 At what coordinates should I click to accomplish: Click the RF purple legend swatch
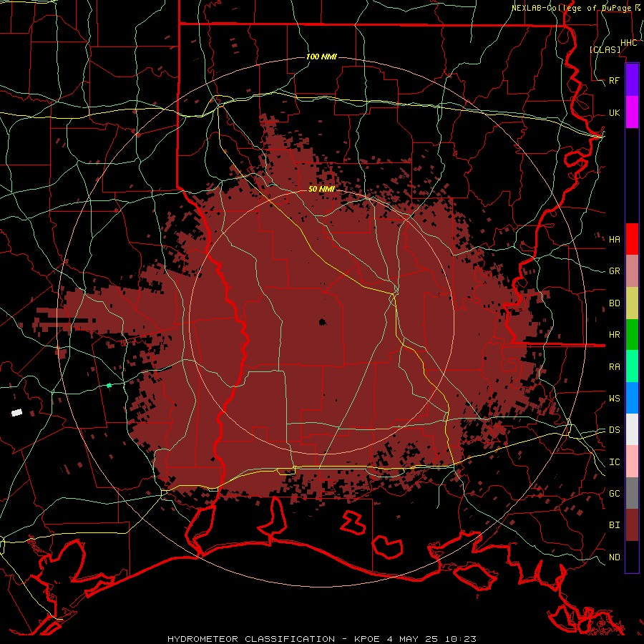pyautogui.click(x=632, y=80)
